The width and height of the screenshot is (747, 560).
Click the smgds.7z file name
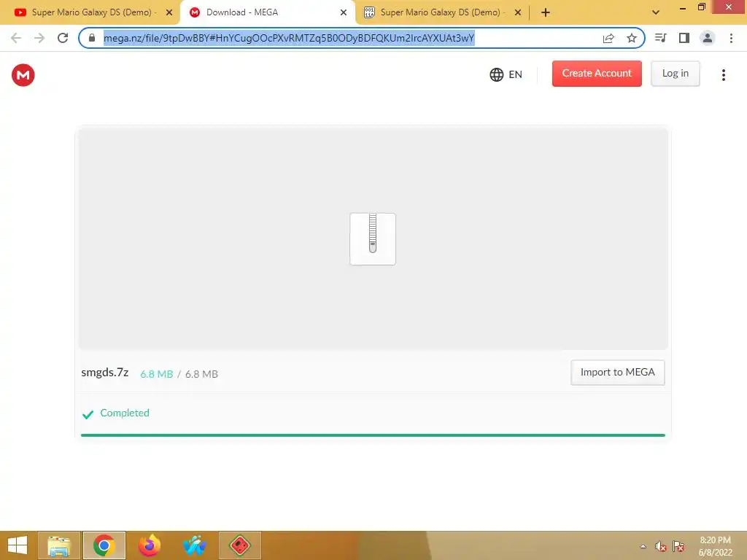[105, 373]
